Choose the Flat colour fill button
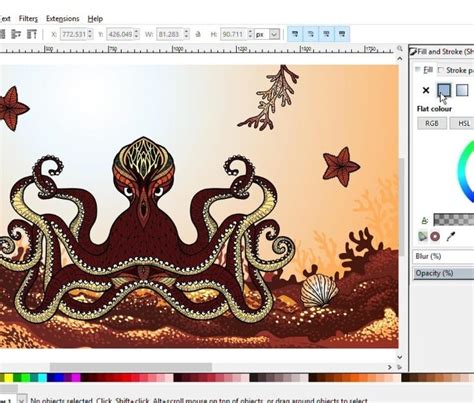474x403 pixels. tap(444, 90)
